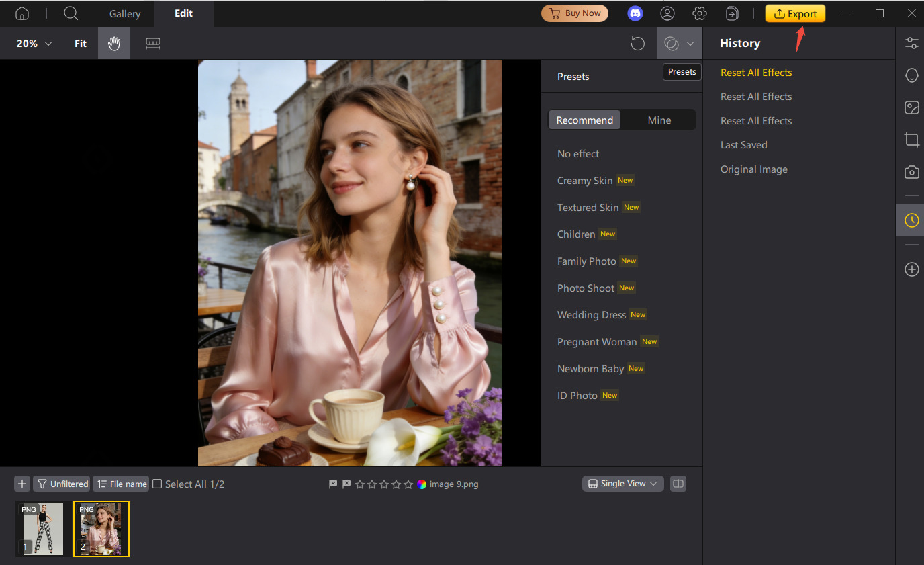
Task: Click the History clock icon
Action: [x=911, y=220]
